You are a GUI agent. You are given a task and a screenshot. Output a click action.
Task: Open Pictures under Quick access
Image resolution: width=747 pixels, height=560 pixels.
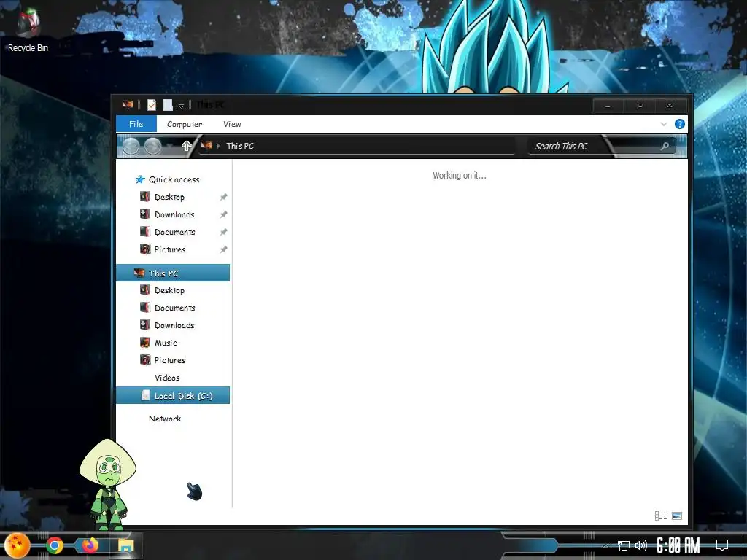(x=170, y=249)
